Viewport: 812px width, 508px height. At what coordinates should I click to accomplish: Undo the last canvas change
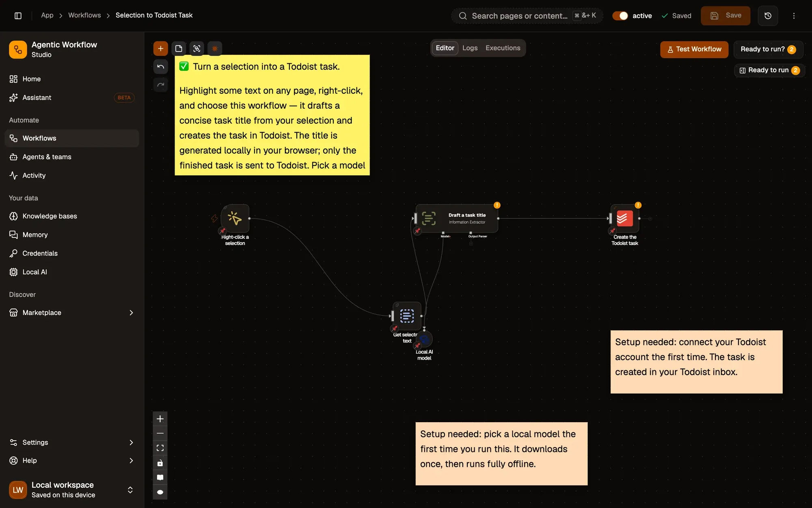pyautogui.click(x=160, y=67)
